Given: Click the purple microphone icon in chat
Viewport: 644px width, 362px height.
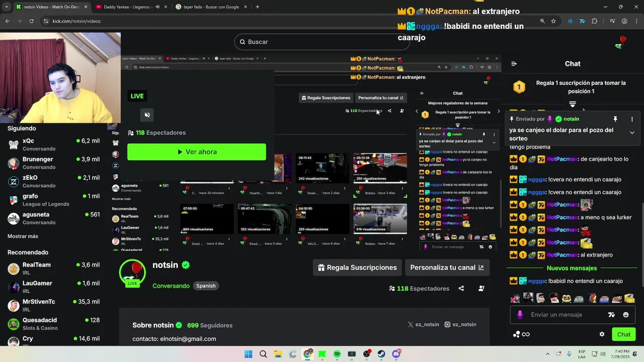Looking at the screenshot, I should (520, 315).
